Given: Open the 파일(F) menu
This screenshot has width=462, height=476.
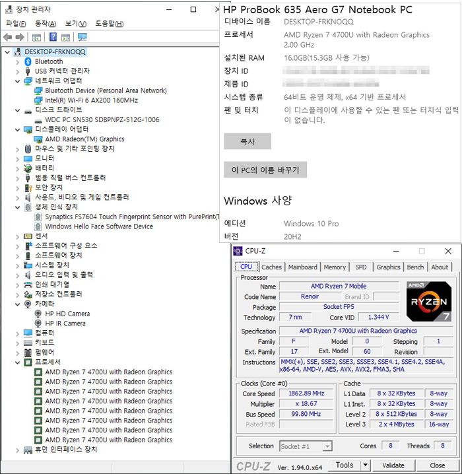Looking at the screenshot, I should click(16, 24).
